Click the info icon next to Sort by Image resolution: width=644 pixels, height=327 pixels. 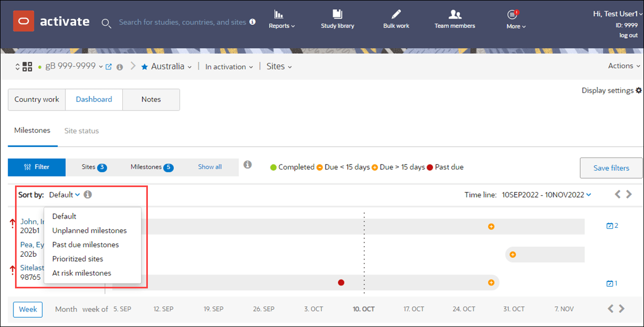(x=87, y=194)
